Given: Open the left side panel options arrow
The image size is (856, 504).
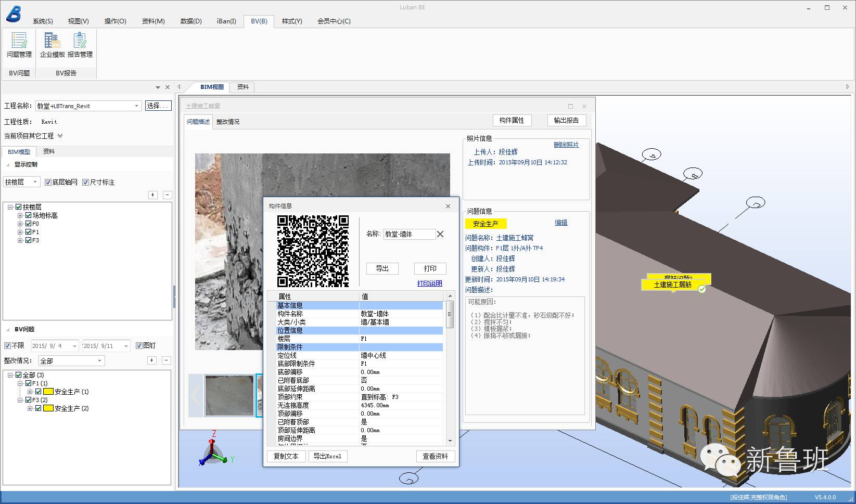Looking at the screenshot, I should click(x=158, y=87).
